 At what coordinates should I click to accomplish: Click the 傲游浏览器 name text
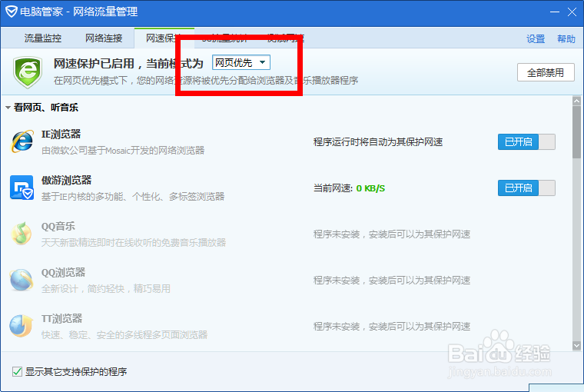[x=66, y=181]
